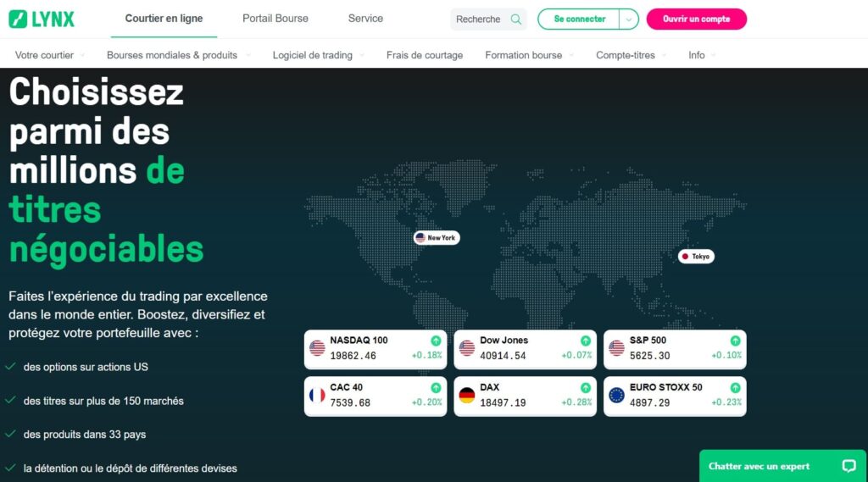Select the New York map marker
This screenshot has height=482, width=868.
436,238
